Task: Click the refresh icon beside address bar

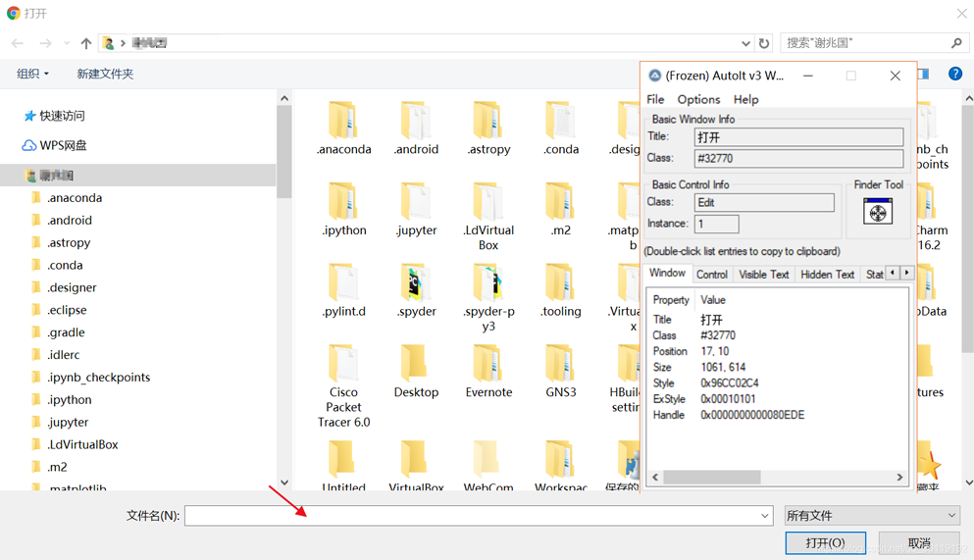Action: pos(764,43)
